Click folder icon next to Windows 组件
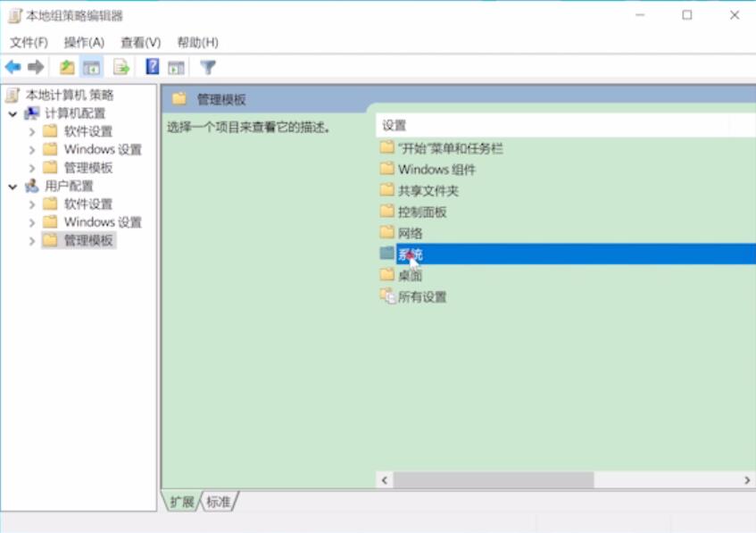This screenshot has height=533, width=756. [386, 169]
